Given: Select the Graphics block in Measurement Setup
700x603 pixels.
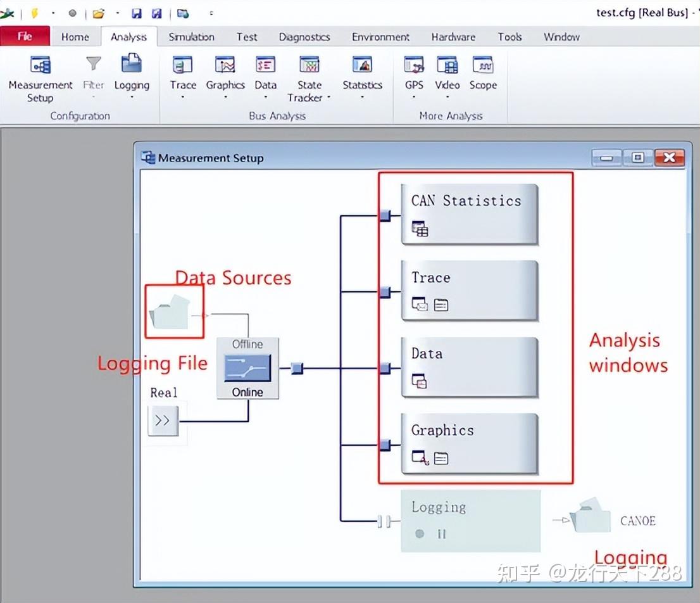Looking at the screenshot, I should coord(470,443).
